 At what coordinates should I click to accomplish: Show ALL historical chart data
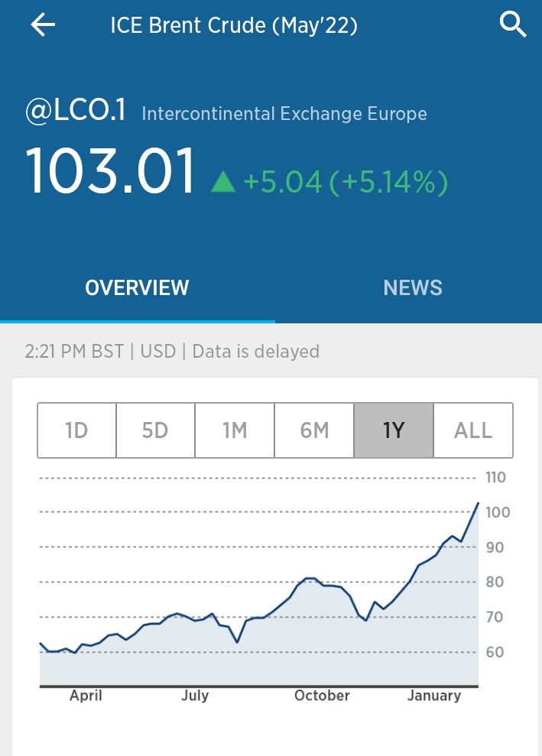tap(473, 430)
